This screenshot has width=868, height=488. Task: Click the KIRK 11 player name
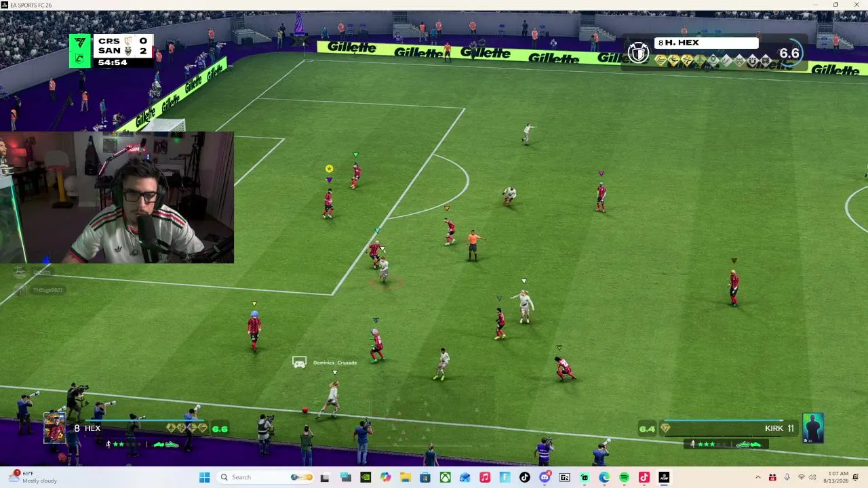(779, 428)
